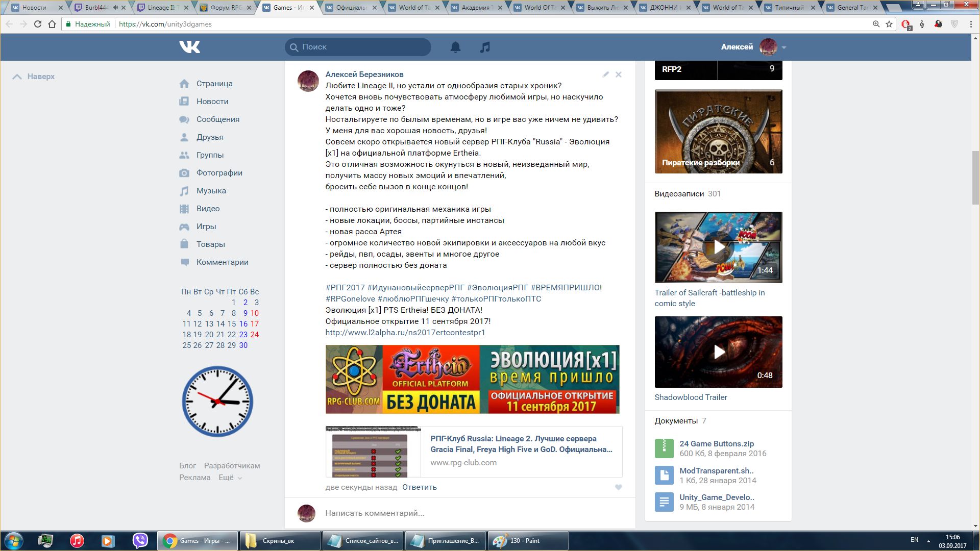The image size is (980, 551).
Task: Open РПГ-Клуб Russia link preview title
Action: click(x=521, y=444)
